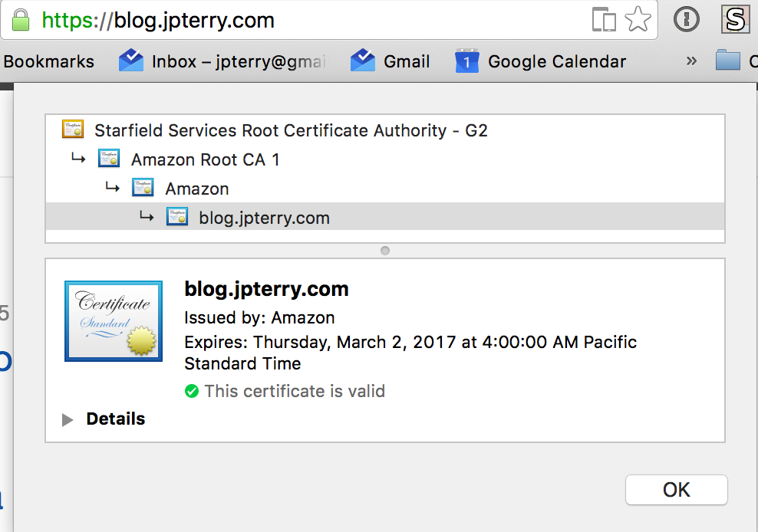Click the S extension icon in toolbar
The width and height of the screenshot is (758, 532).
pos(735,19)
